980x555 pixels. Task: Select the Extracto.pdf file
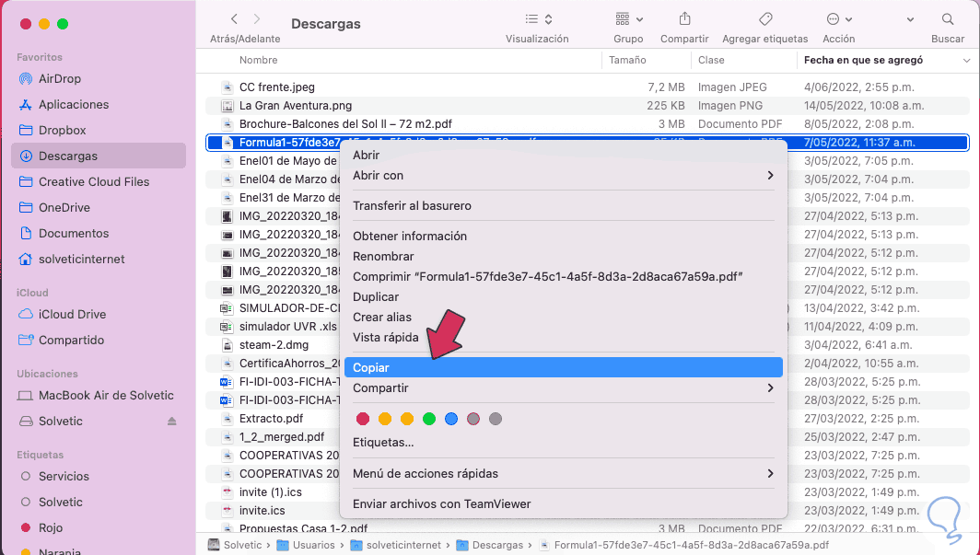(x=271, y=418)
